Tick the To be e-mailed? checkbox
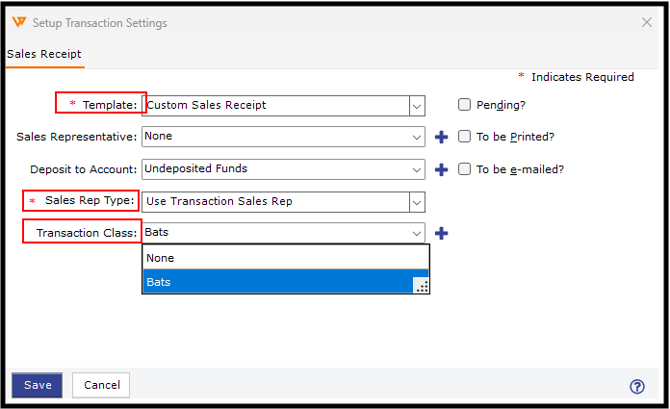 tap(464, 169)
